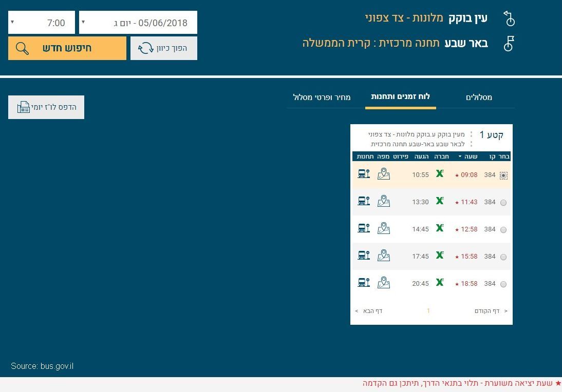Click the destination flag icon beside באר שבע
This screenshot has width=562, height=392.
[509, 44]
